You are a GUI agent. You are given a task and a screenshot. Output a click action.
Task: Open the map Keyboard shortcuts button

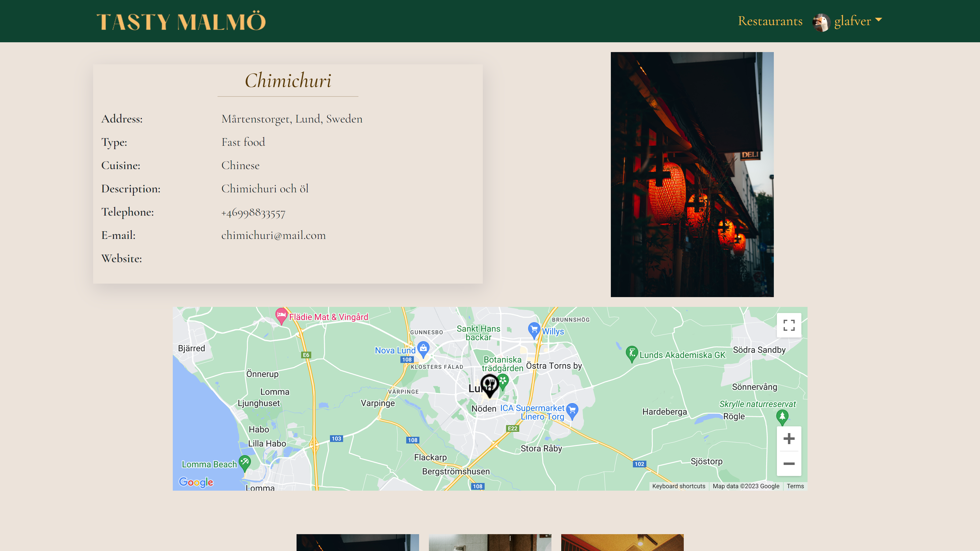click(x=678, y=486)
